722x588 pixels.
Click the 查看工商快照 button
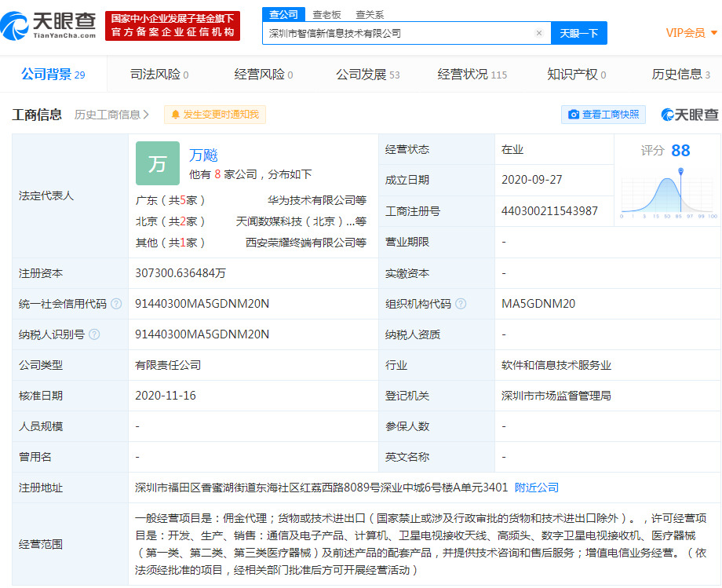603,115
